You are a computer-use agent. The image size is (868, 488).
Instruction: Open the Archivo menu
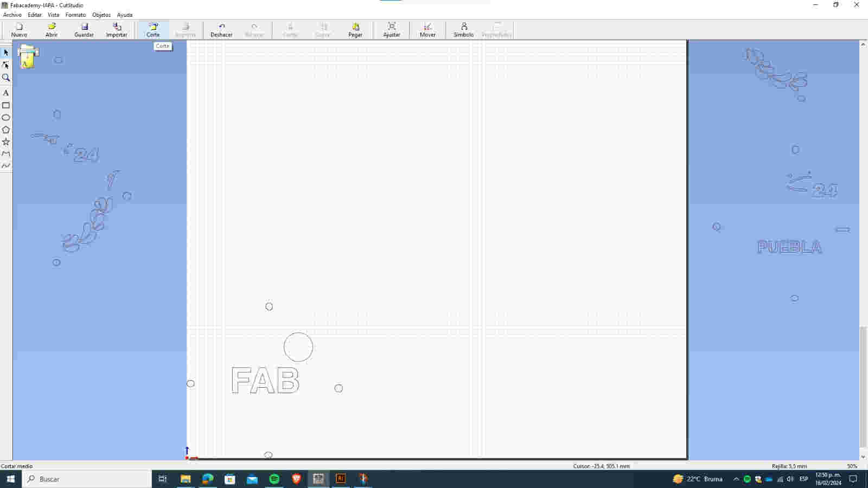tap(12, 15)
